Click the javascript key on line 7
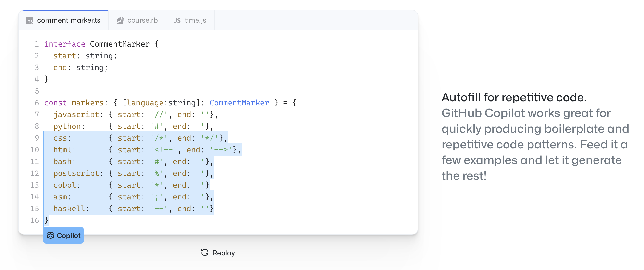 click(x=76, y=114)
